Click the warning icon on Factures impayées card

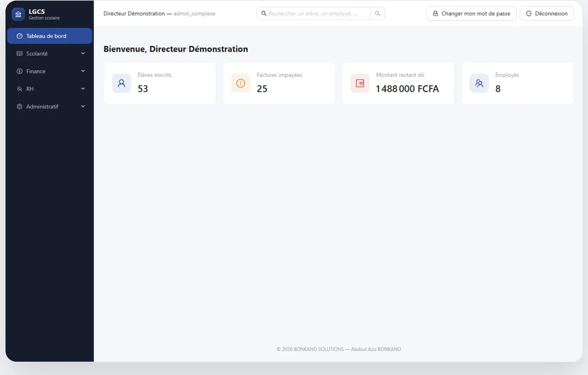[241, 83]
